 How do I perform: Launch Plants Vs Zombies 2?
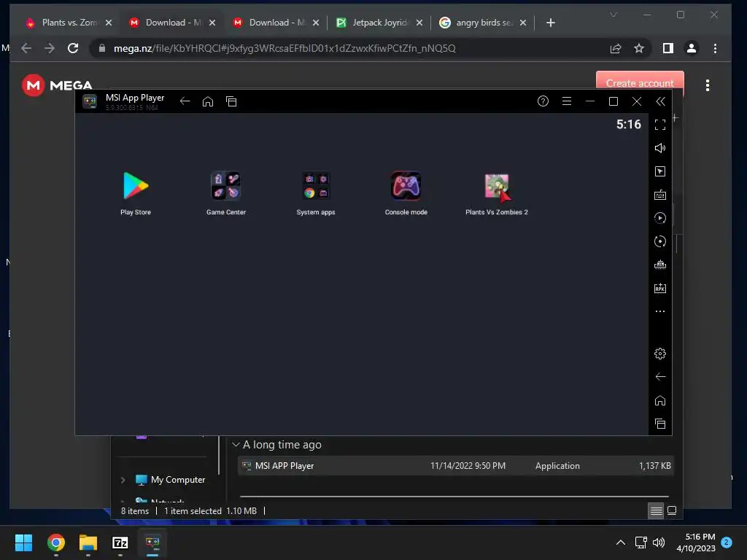496,186
